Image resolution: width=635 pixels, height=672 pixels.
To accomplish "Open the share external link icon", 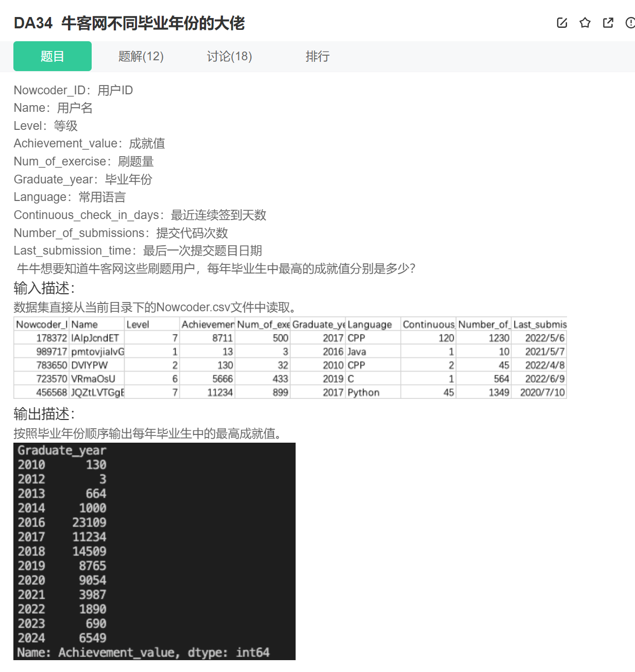I will coord(608,23).
